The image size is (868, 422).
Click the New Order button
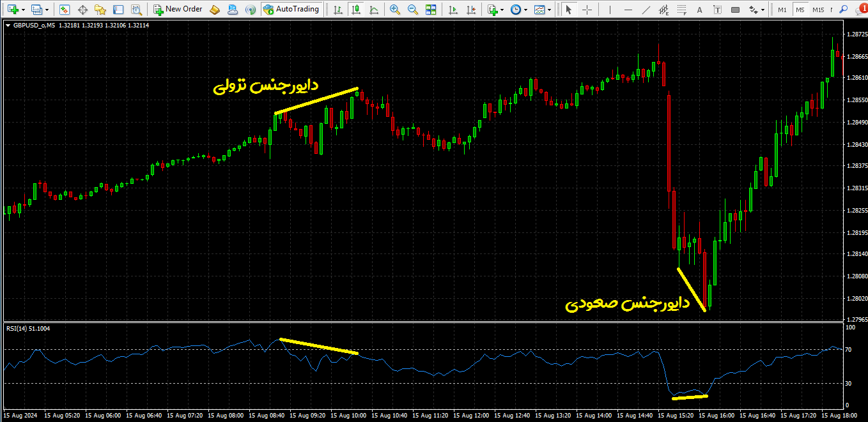tap(178, 10)
